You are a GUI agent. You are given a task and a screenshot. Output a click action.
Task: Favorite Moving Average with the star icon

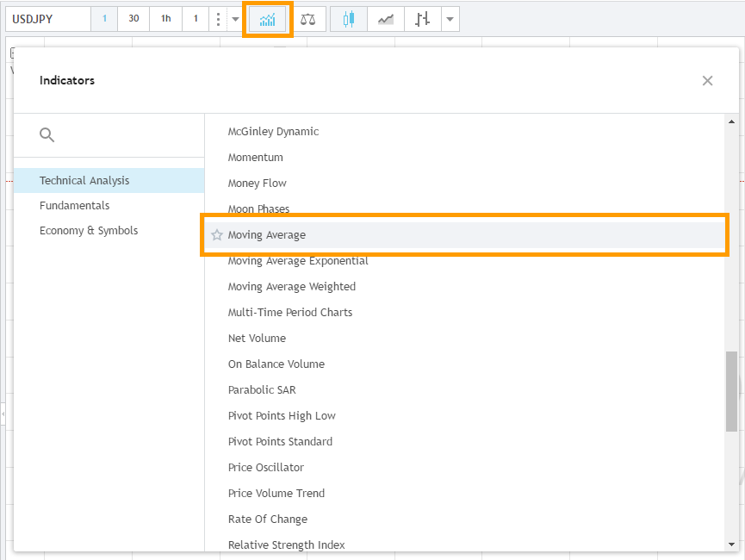click(217, 235)
